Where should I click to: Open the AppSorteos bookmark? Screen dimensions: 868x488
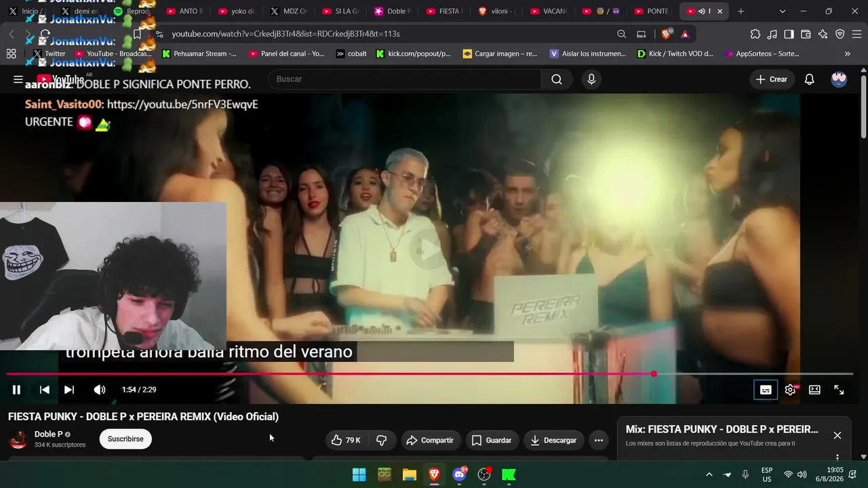(x=762, y=54)
